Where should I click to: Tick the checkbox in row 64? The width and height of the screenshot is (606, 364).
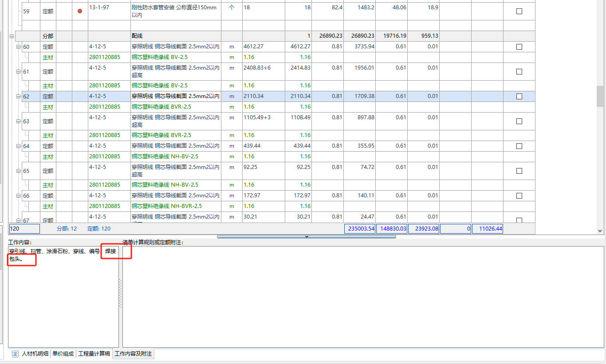[519, 146]
